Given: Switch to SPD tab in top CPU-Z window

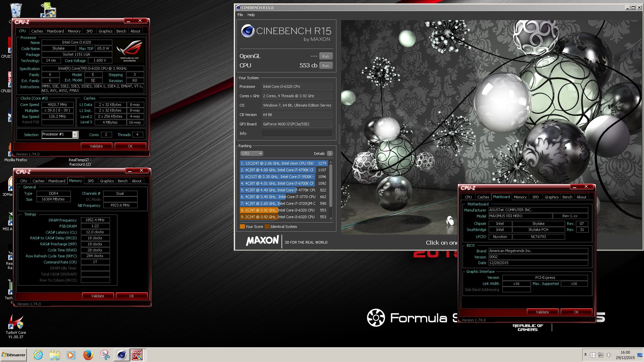Looking at the screenshot, I should pos(89,31).
